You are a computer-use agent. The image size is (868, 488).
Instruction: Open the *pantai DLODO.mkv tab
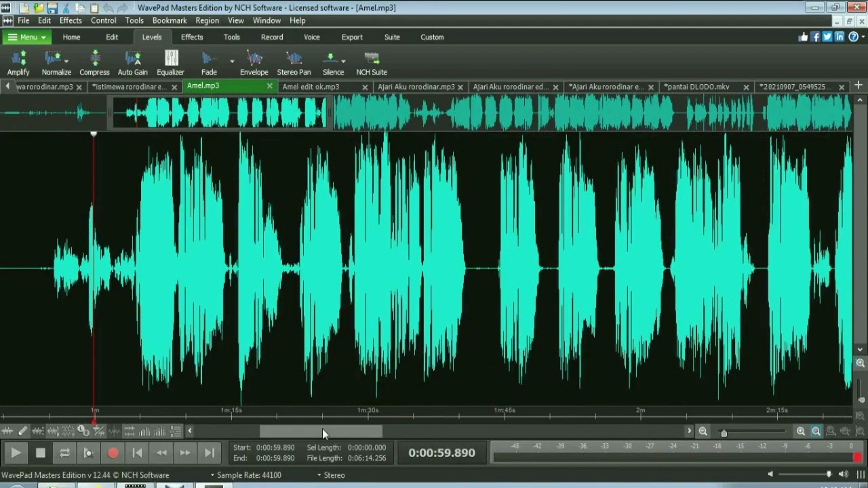pos(696,87)
